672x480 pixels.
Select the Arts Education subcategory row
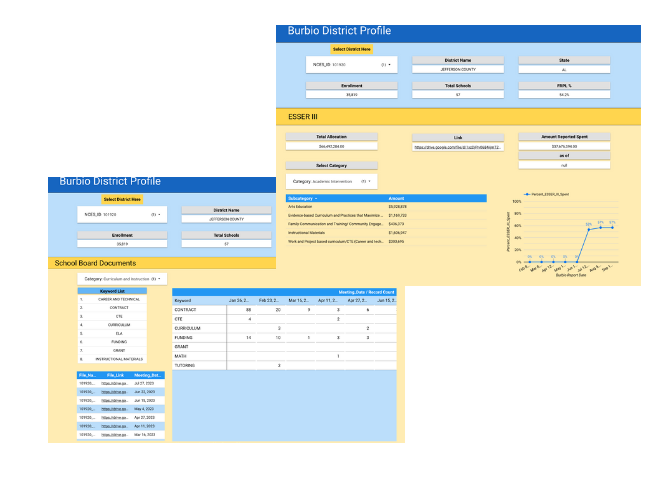386,207
